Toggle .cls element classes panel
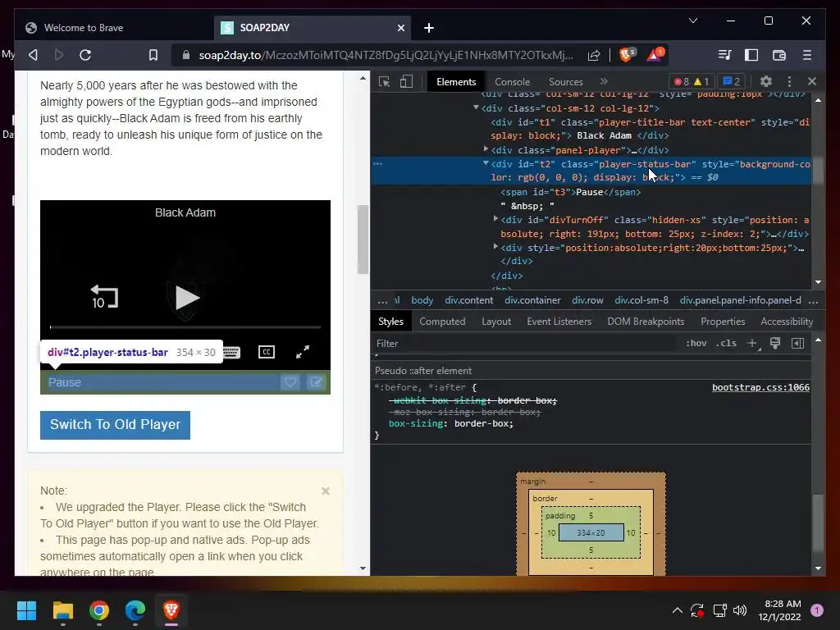 click(x=726, y=344)
